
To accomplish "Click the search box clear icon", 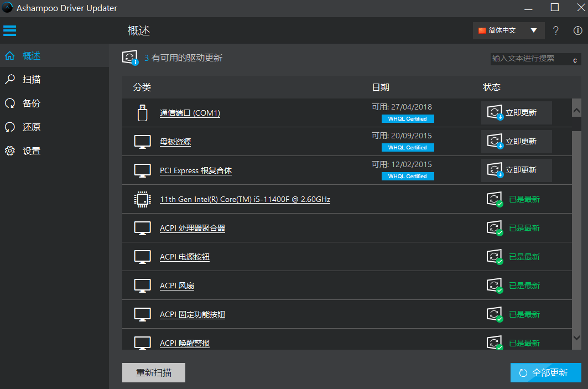I will pyautogui.click(x=575, y=60).
